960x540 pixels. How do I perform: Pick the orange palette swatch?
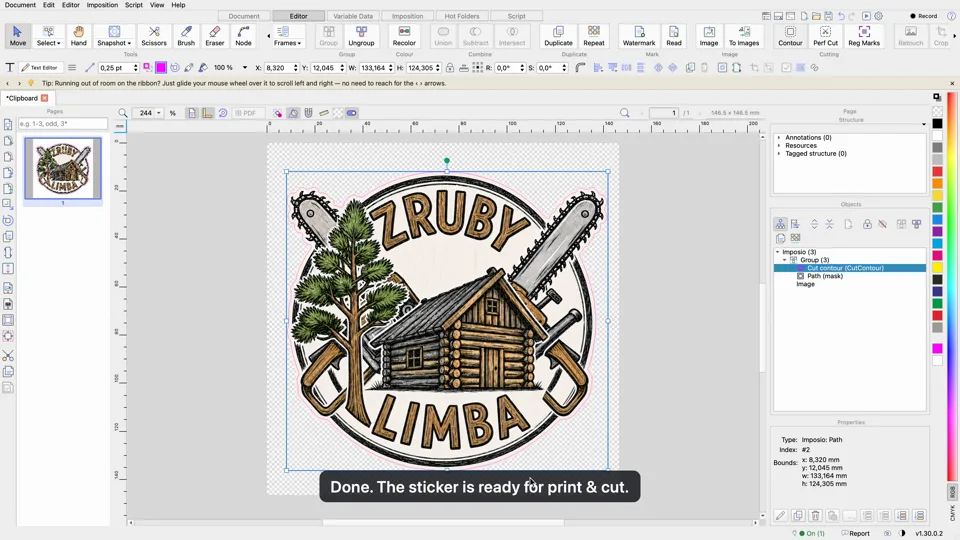pyautogui.click(x=937, y=183)
